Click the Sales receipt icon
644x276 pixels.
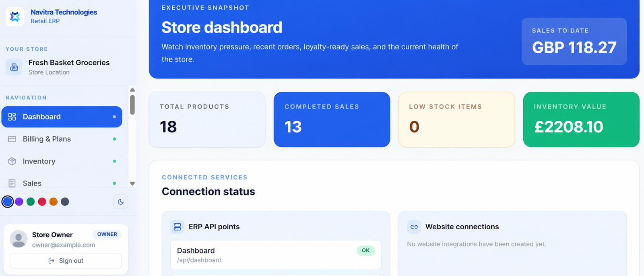12,183
